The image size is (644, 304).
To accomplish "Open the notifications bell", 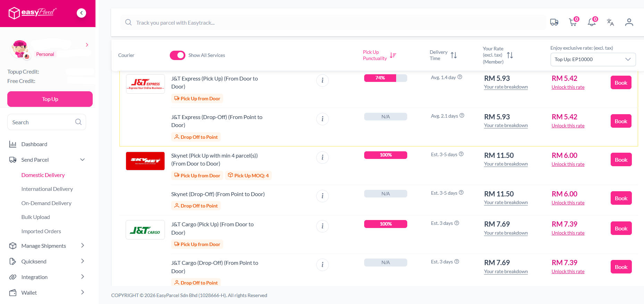I will [x=592, y=23].
